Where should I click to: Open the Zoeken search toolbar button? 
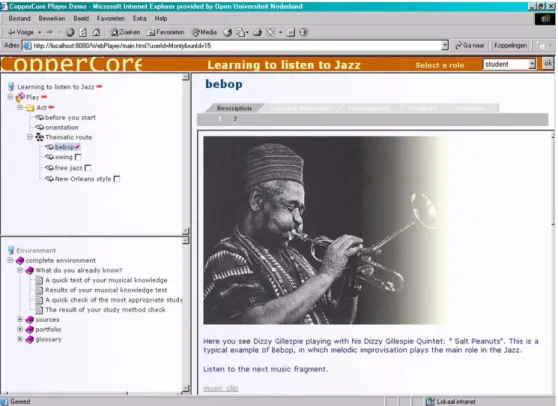click(x=125, y=32)
